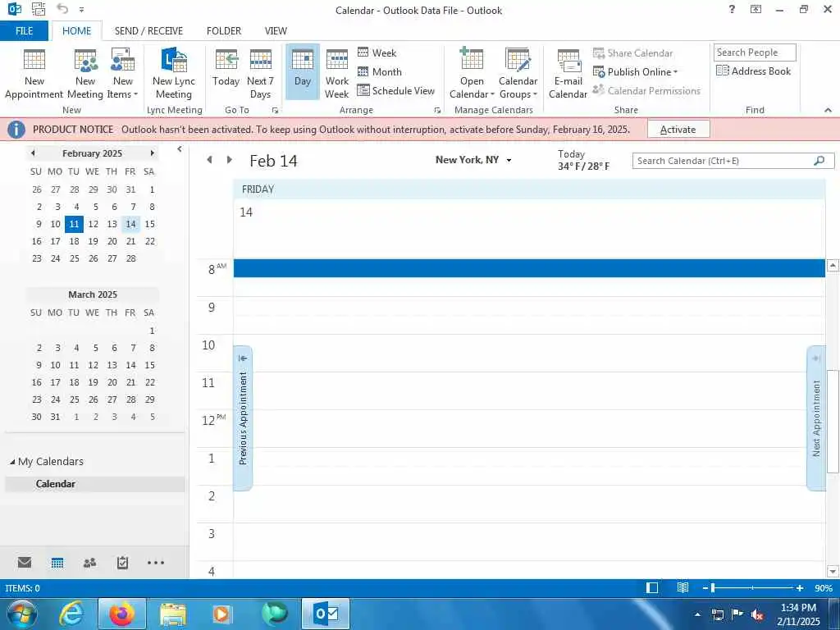Zoom out with the minus button
The height and width of the screenshot is (630, 840).
click(x=705, y=588)
